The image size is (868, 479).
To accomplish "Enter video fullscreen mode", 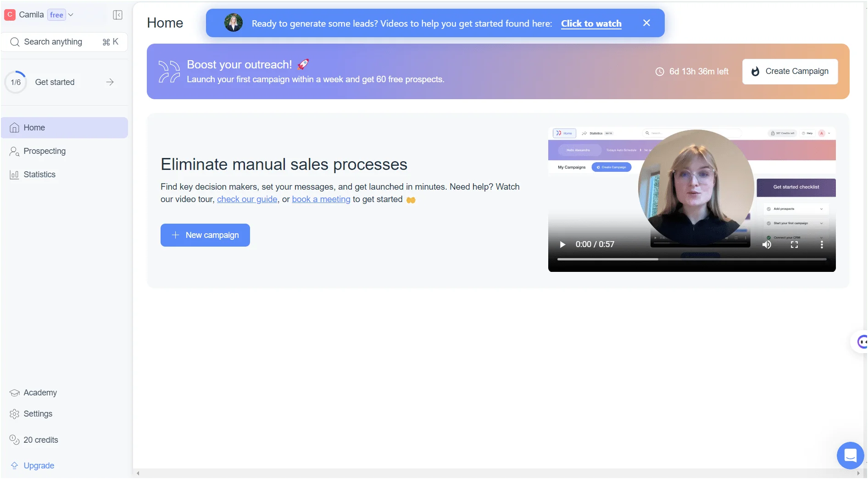I will tap(794, 245).
